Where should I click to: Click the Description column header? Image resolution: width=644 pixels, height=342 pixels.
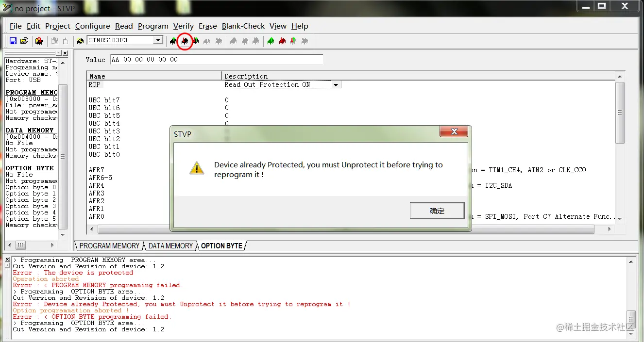(x=418, y=76)
